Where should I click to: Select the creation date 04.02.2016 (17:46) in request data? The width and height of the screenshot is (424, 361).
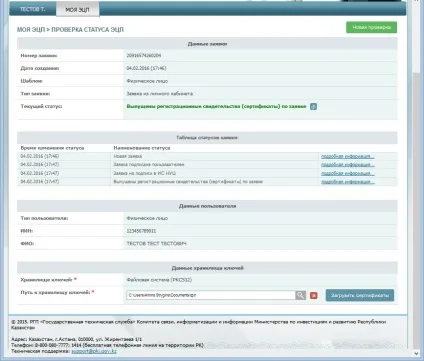pos(146,68)
